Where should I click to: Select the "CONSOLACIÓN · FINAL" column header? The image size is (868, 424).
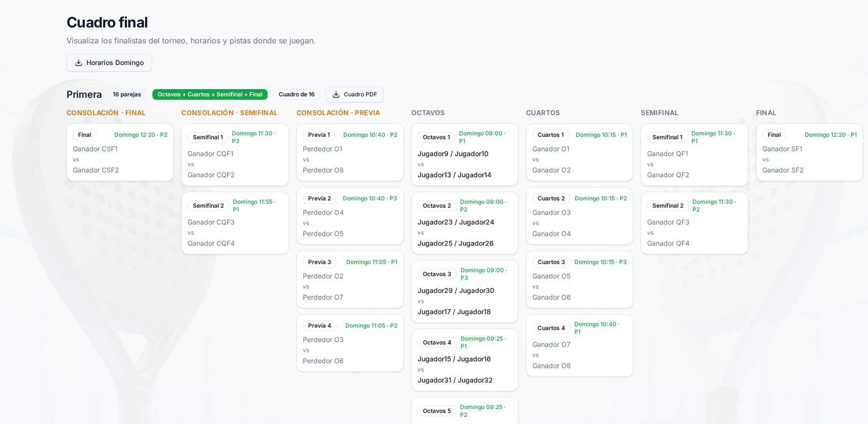pyautogui.click(x=106, y=113)
